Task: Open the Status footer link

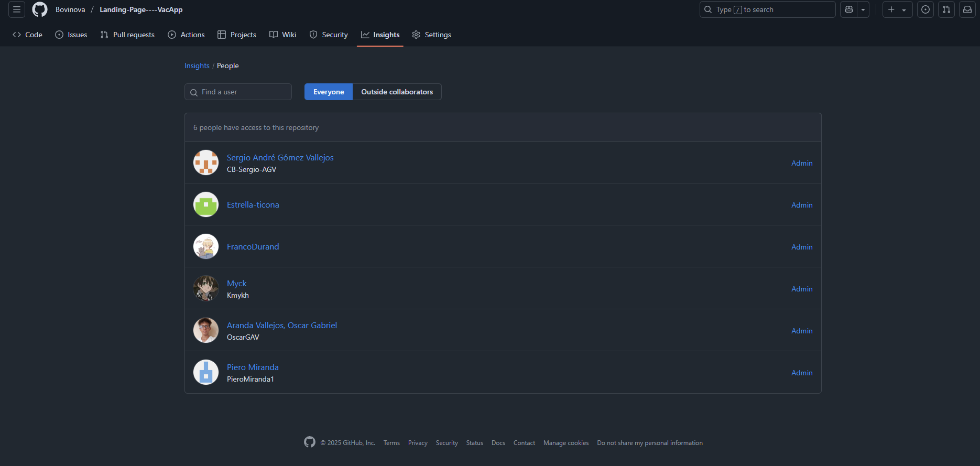Action: pos(475,443)
